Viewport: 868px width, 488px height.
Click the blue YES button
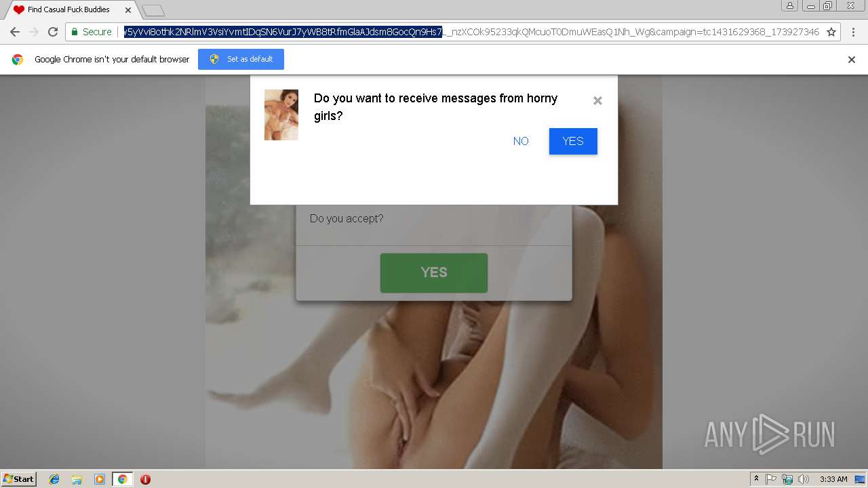(573, 141)
